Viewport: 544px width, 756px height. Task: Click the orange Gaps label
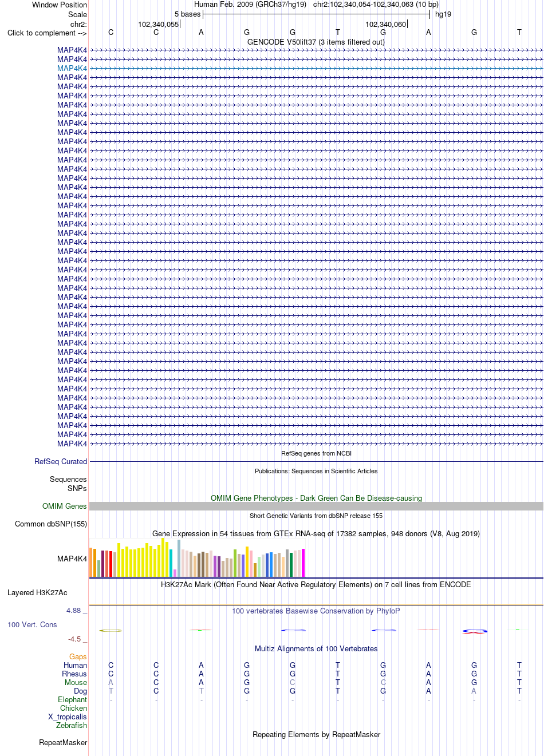coord(78,656)
